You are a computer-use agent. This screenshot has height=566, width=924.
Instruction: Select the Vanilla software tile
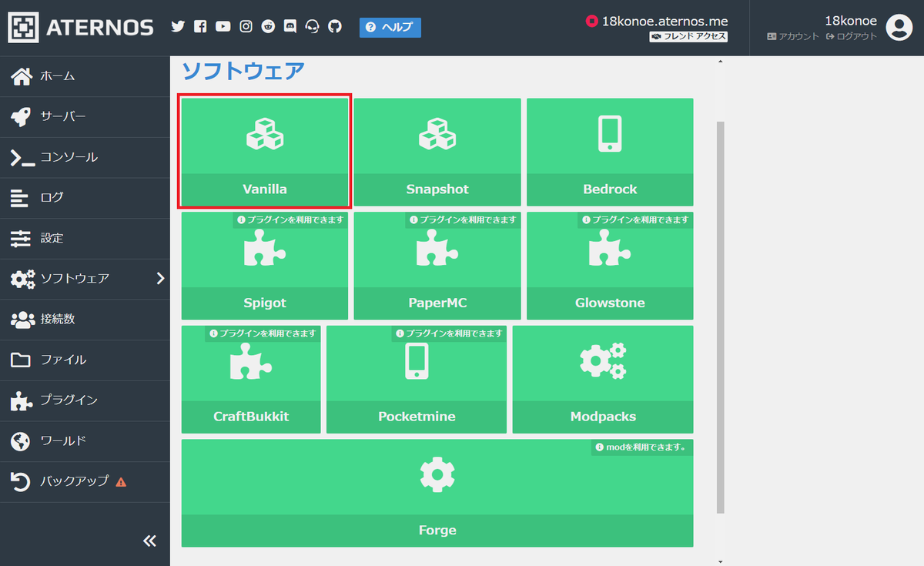(265, 152)
